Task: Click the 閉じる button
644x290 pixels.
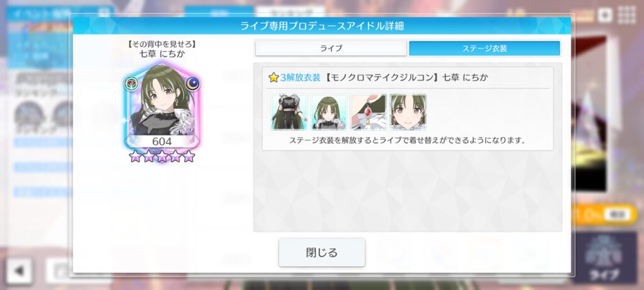Action: click(x=321, y=252)
